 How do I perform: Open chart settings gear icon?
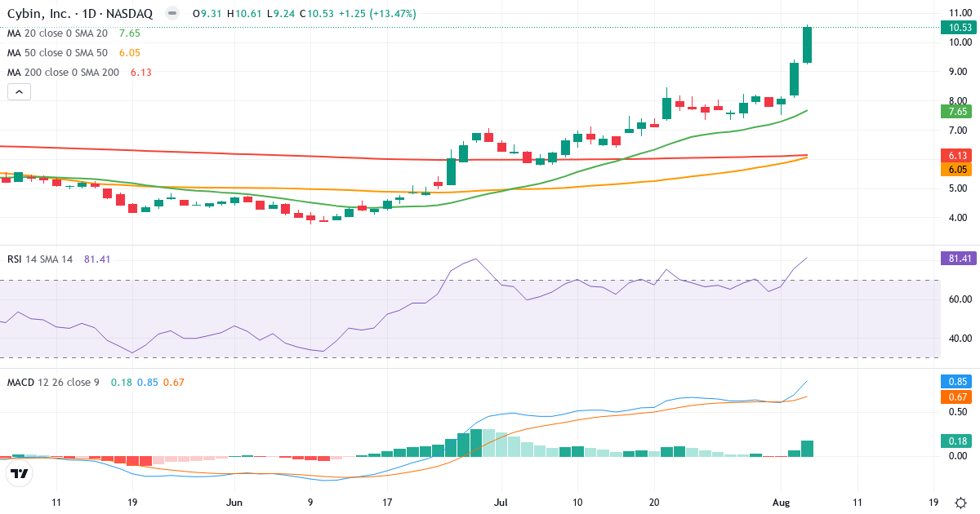(x=960, y=503)
